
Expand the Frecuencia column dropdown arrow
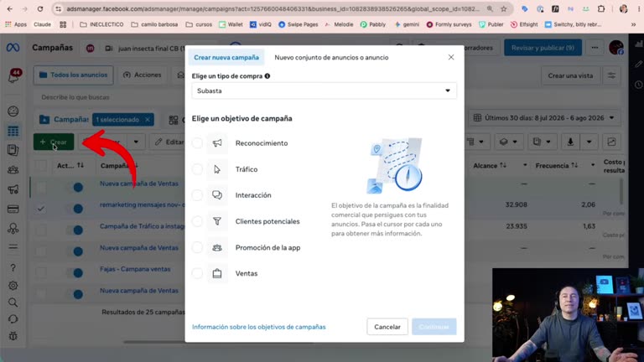click(593, 165)
